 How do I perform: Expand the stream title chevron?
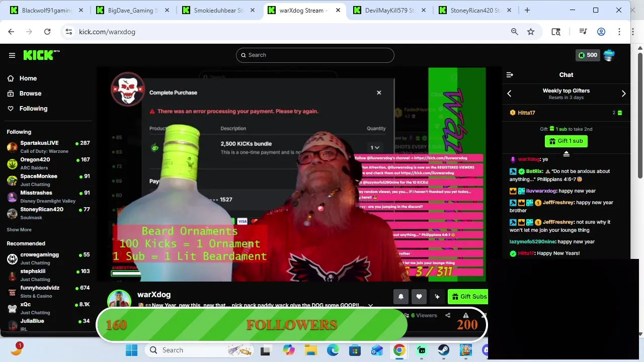click(371, 306)
